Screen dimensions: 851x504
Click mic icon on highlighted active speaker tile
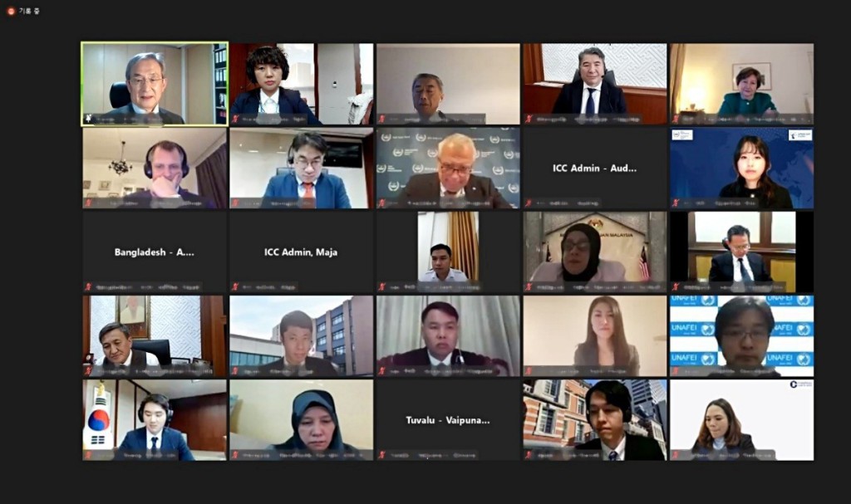(x=88, y=118)
